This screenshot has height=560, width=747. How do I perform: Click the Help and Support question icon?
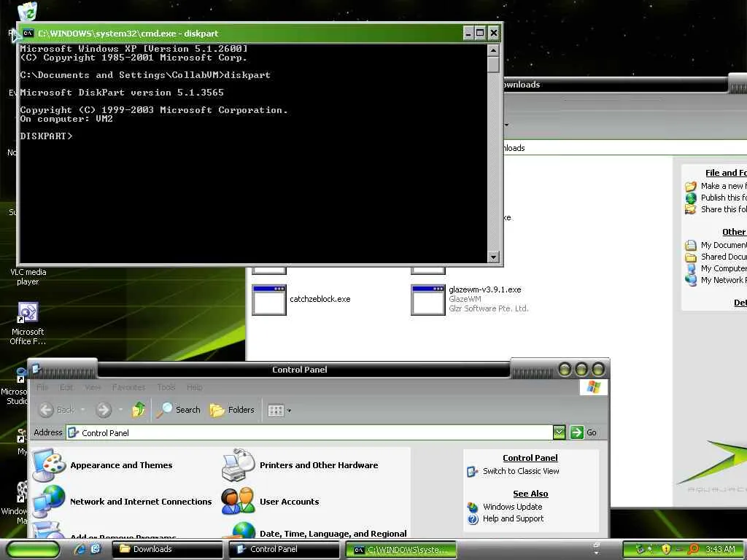(x=473, y=519)
